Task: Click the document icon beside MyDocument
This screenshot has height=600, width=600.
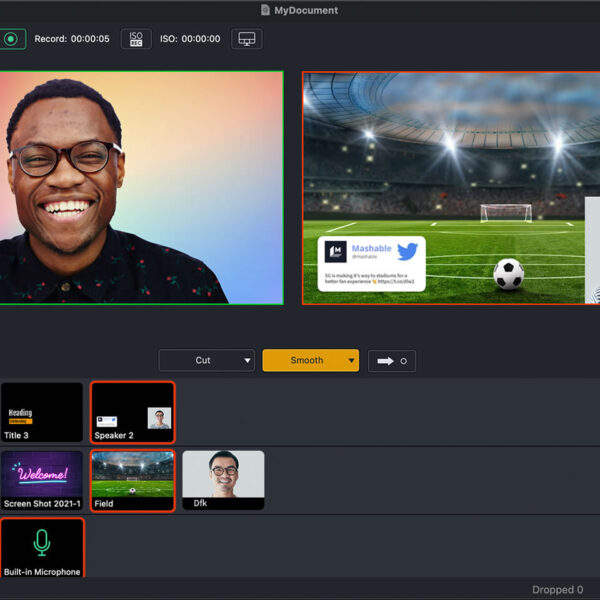Action: click(x=265, y=10)
